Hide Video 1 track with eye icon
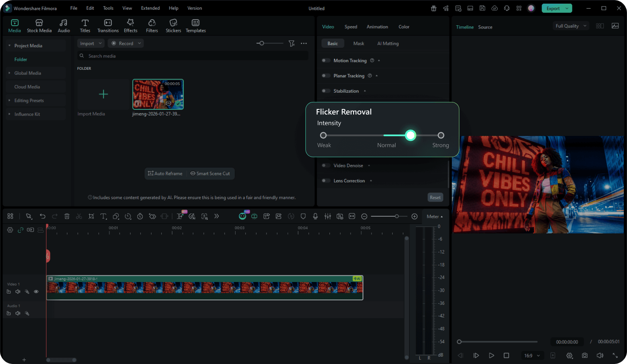Screen dimensions: 627x364 coord(36,292)
